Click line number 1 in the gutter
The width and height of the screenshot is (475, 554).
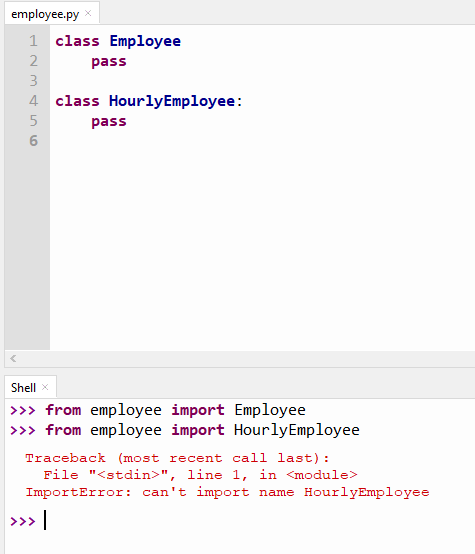33,41
